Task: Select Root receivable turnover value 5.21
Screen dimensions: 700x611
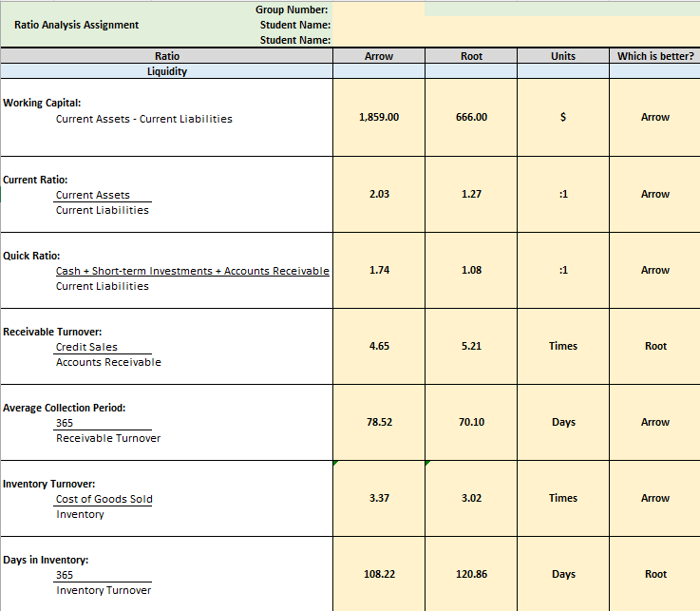Action: (471, 346)
